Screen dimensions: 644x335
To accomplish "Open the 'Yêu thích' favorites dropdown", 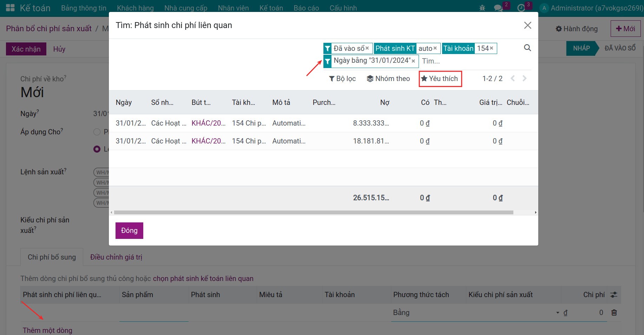I will (x=440, y=79).
